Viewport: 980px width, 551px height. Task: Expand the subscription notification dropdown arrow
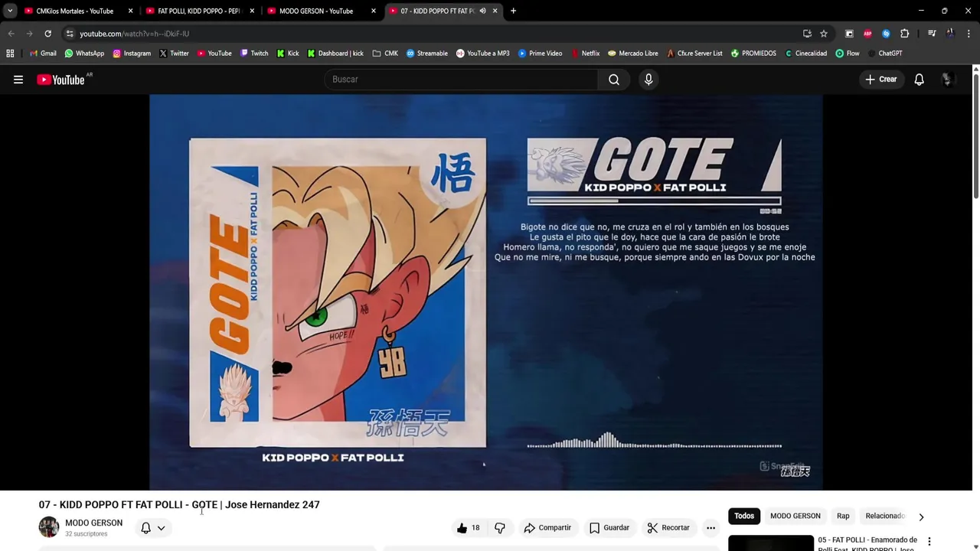coord(161,528)
